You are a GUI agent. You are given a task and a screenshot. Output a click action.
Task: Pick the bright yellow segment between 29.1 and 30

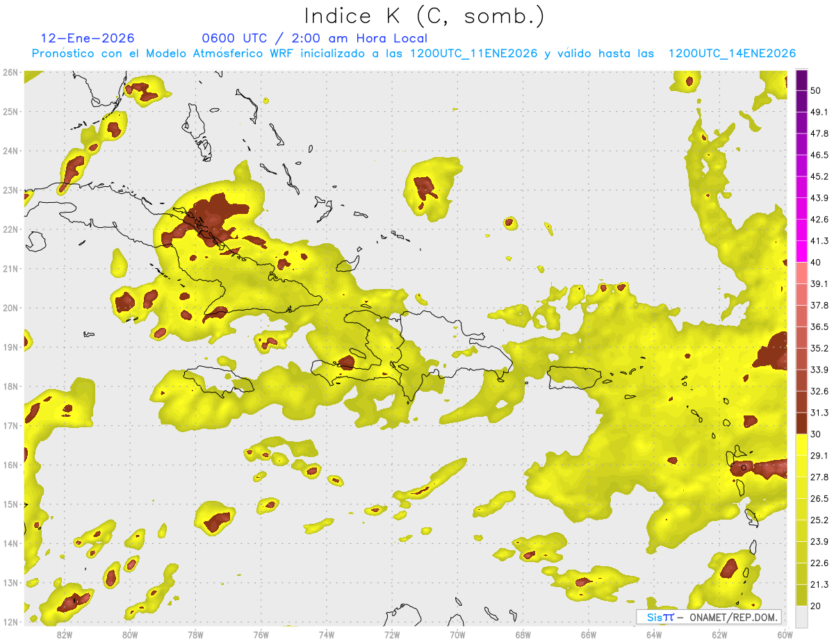coord(801,444)
